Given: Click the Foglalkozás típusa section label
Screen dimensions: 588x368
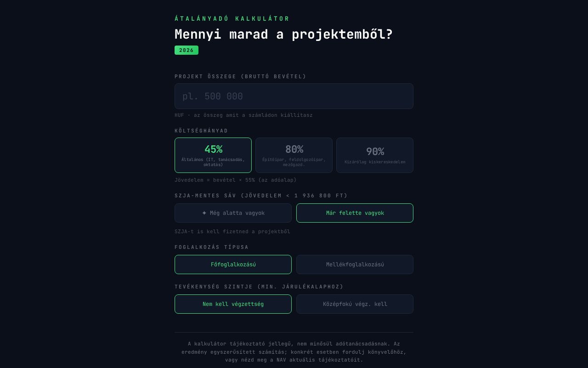Looking at the screenshot, I should (x=211, y=247).
